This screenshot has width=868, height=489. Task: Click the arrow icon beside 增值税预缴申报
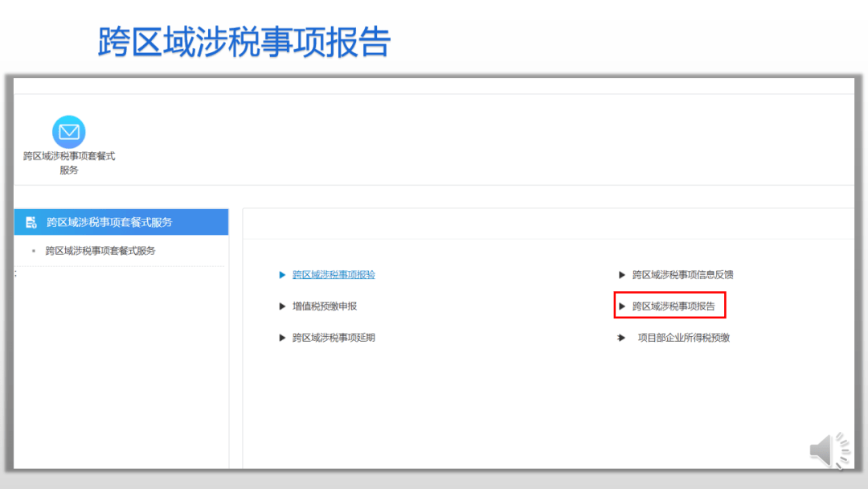pyautogui.click(x=281, y=306)
